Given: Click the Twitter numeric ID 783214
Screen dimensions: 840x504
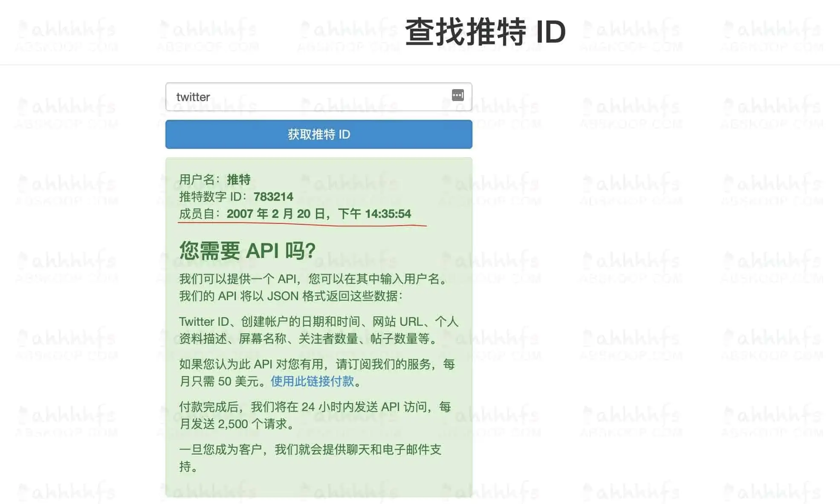Looking at the screenshot, I should click(x=273, y=197).
